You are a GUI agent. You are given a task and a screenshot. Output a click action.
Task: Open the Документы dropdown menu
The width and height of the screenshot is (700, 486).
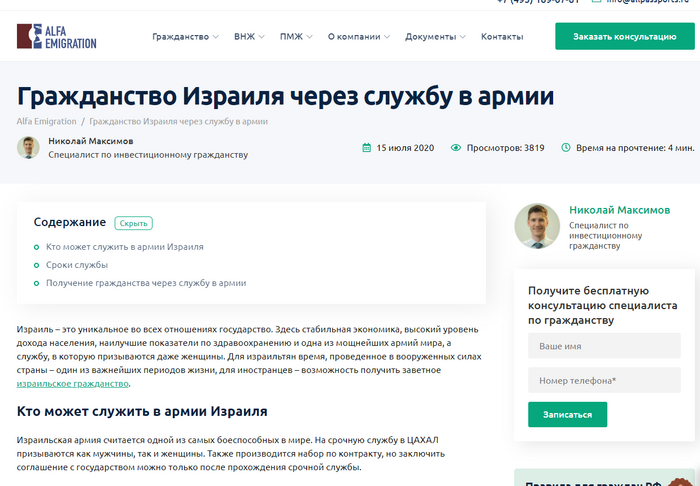pos(435,37)
